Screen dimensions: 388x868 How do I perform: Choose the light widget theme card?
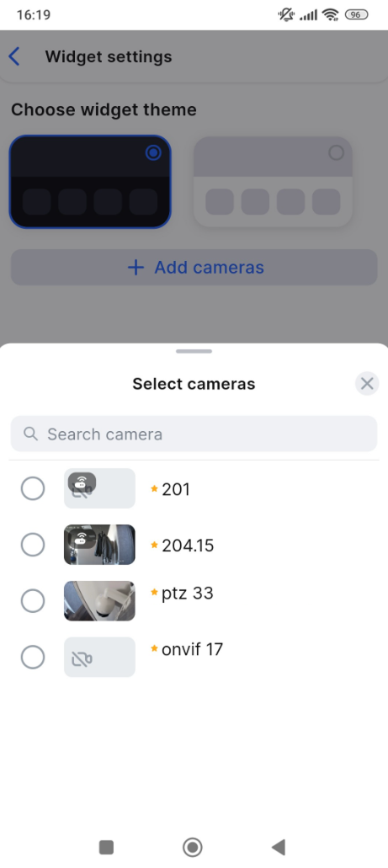click(273, 182)
